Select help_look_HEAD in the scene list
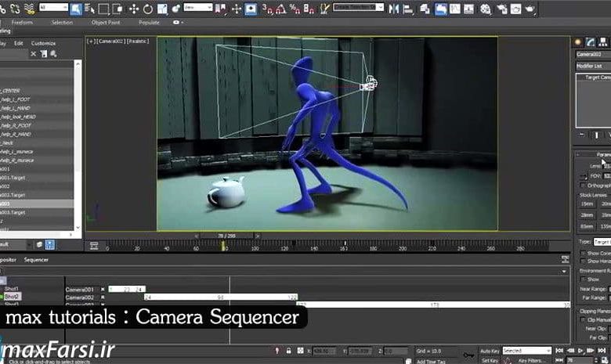Screen dimensions: 611x364 [18, 117]
